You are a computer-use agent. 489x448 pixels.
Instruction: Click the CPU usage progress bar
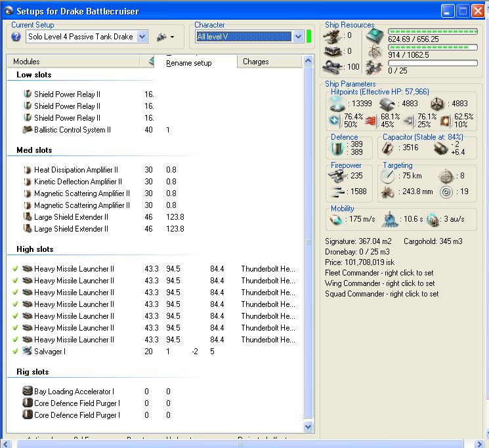(433, 31)
